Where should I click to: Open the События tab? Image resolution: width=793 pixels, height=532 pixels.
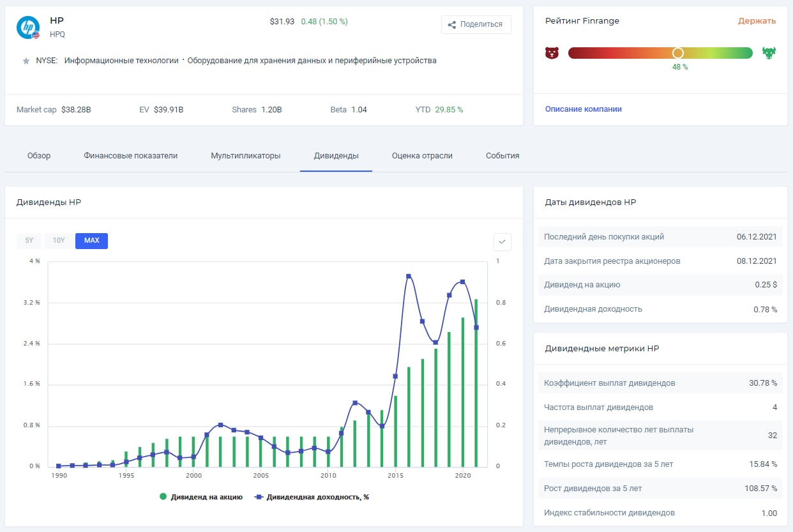[x=502, y=156]
